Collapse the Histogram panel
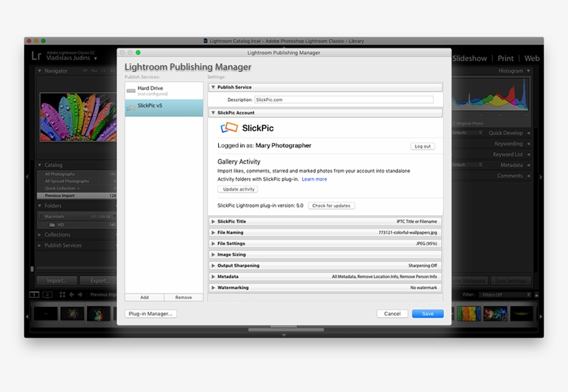 click(x=529, y=71)
